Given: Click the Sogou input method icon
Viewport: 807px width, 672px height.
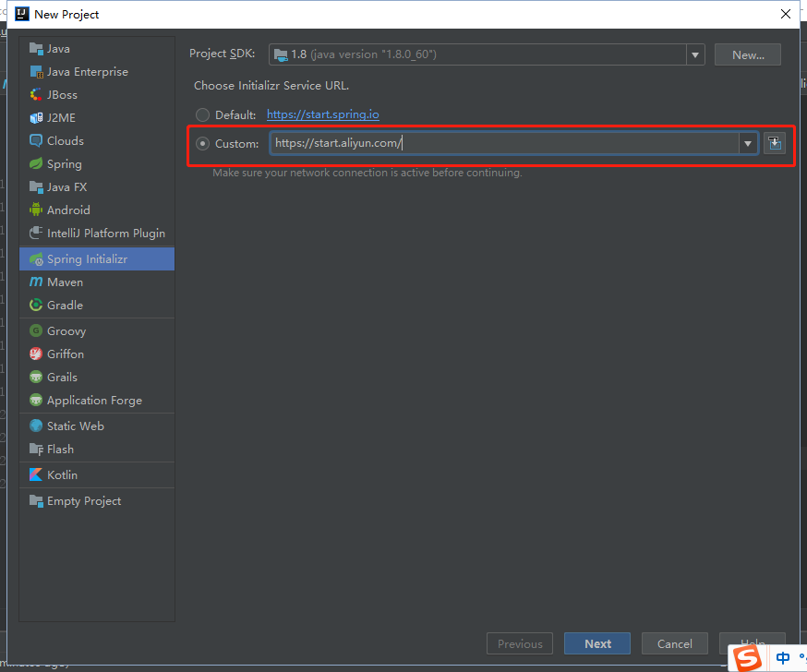Looking at the screenshot, I should 747,658.
